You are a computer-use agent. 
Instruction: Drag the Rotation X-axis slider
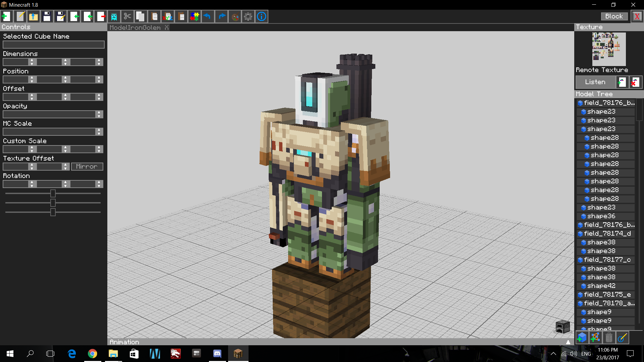(x=53, y=193)
